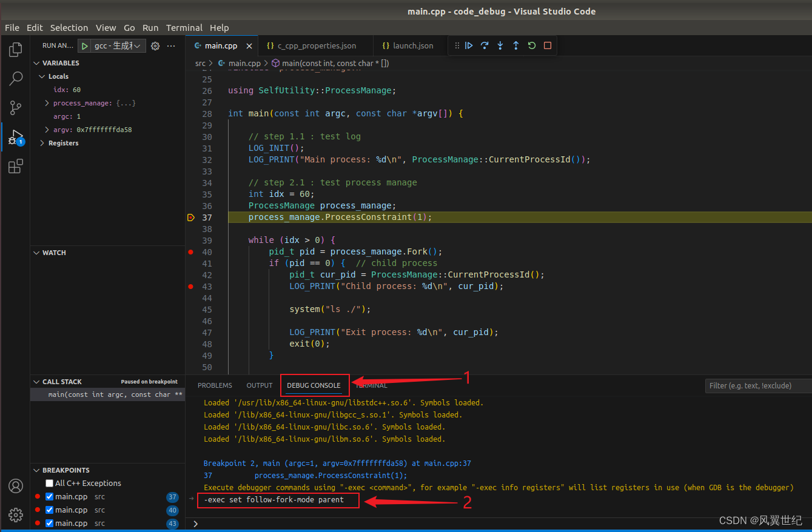This screenshot has height=532, width=812.
Task: Toggle the main.cpp line 43 breakpoint checkbox
Action: pyautogui.click(x=50, y=524)
